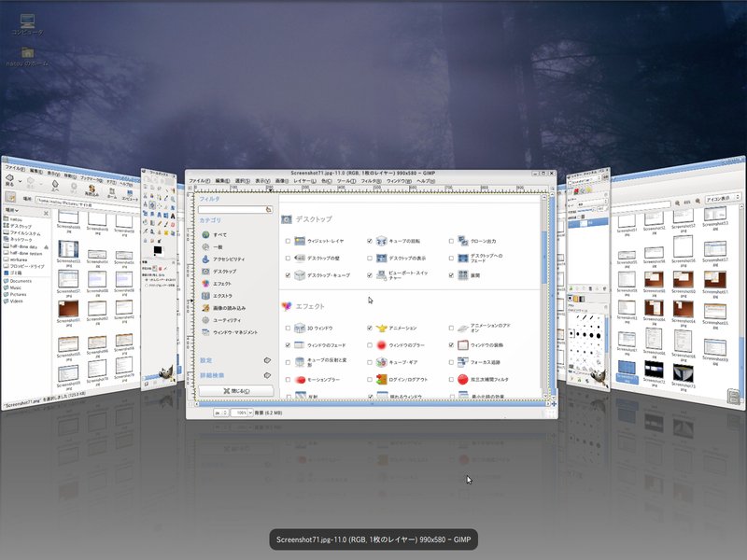Click the キューブの回転 plugin icon
The height and width of the screenshot is (560, 747).
pos(381,241)
